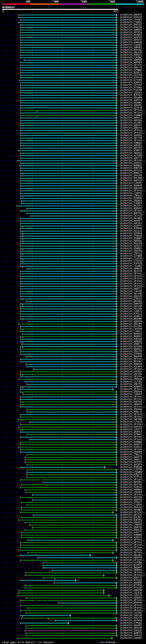Click the arrowhead of the UniRef100_C6H128 alignment
The image size is (146, 644).
(70, 615)
